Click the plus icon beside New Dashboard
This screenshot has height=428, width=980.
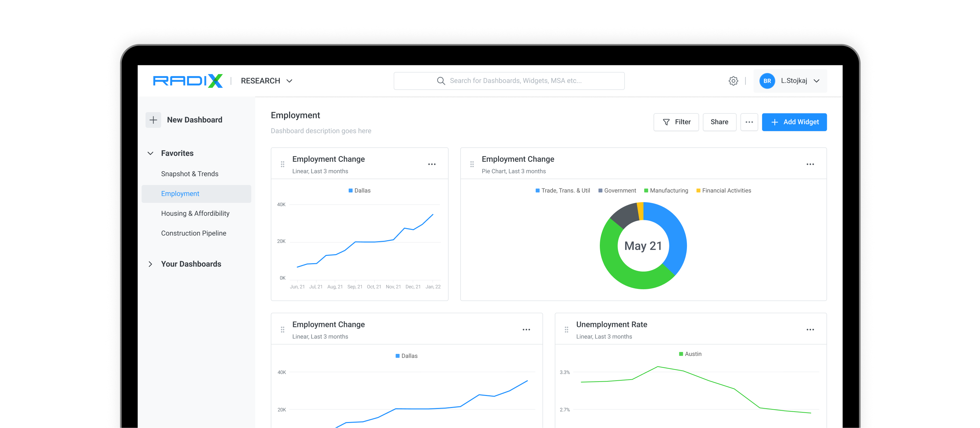pos(153,120)
